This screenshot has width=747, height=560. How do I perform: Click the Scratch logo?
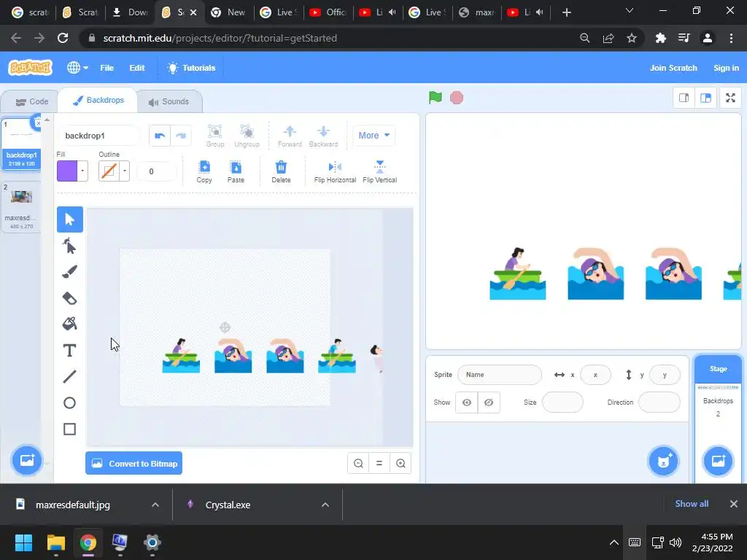pyautogui.click(x=30, y=68)
